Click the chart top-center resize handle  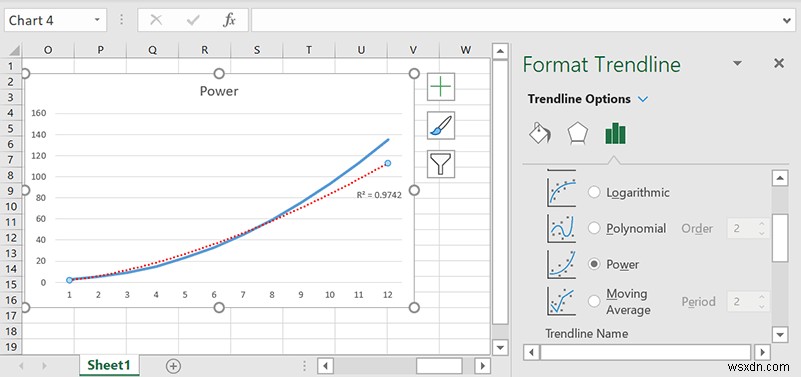[219, 74]
